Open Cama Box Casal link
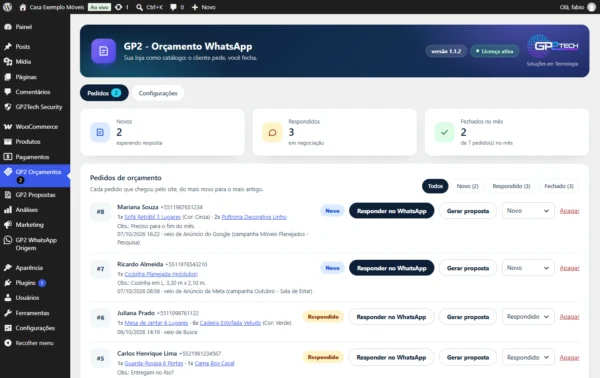 (214, 363)
